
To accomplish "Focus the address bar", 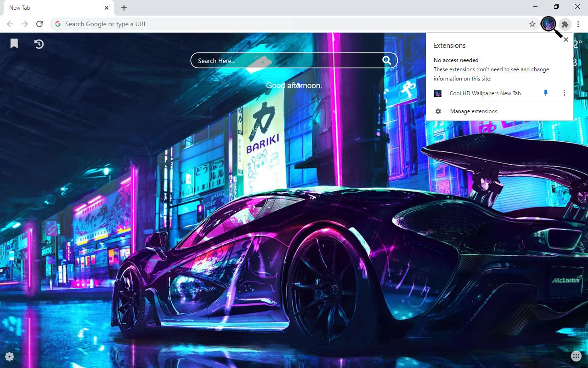I will (294, 24).
